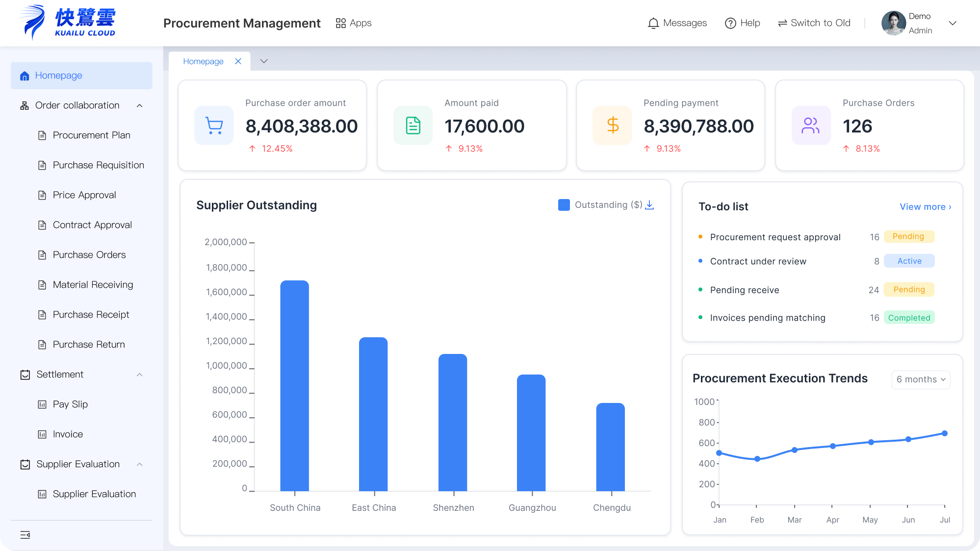This screenshot has height=551, width=980.
Task: Click the Messages bell icon
Action: click(x=653, y=23)
